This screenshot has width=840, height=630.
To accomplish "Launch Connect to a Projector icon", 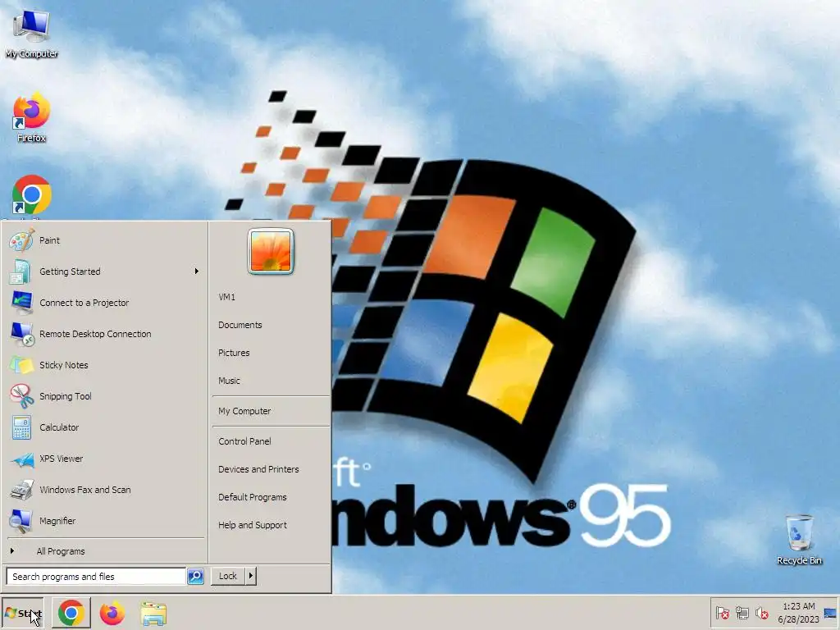I will pyautogui.click(x=22, y=303).
